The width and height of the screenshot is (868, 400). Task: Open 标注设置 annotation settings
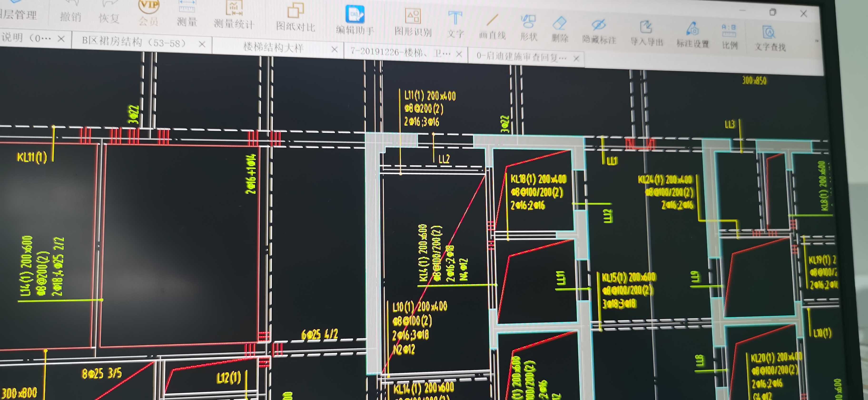[693, 36]
